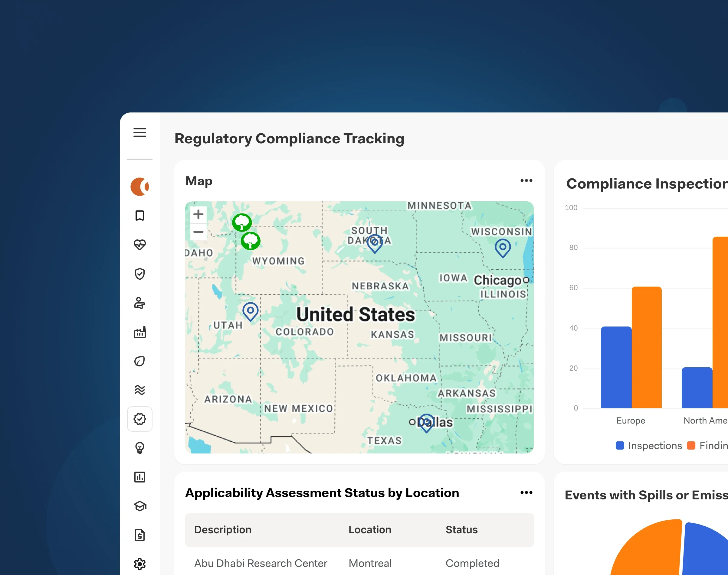Screen dimensions: 728x575
Task: Click the blue map pin in Utah
Action: click(250, 311)
